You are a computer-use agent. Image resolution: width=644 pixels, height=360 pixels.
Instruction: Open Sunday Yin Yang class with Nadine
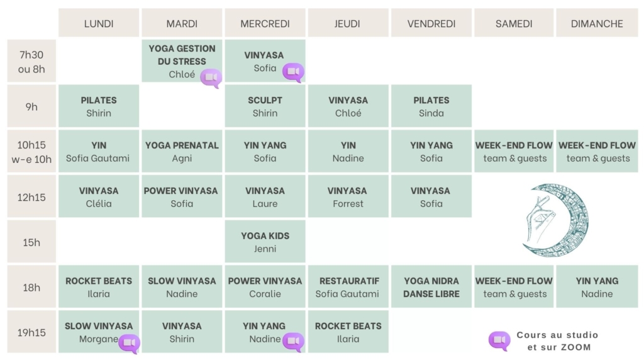[597, 287]
